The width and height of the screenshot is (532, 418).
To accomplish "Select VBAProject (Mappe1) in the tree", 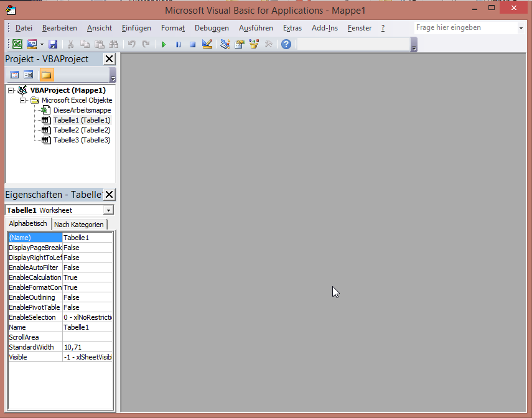I will tap(68, 90).
